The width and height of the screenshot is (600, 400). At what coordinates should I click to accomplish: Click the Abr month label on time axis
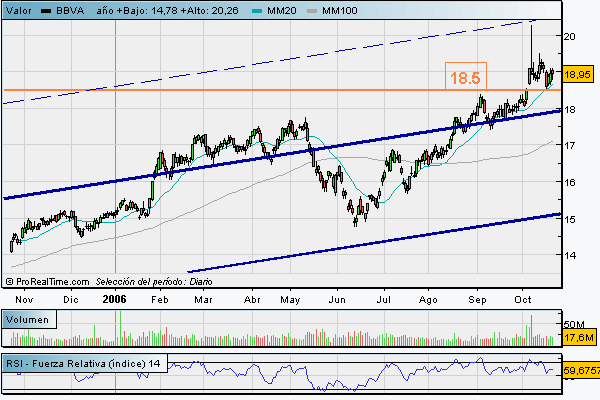252,300
